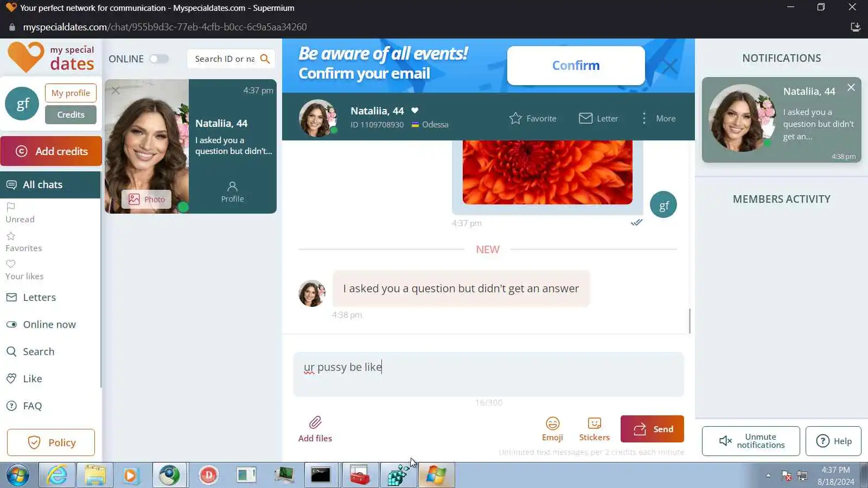
Task: Open the Policy button
Action: 51,442
